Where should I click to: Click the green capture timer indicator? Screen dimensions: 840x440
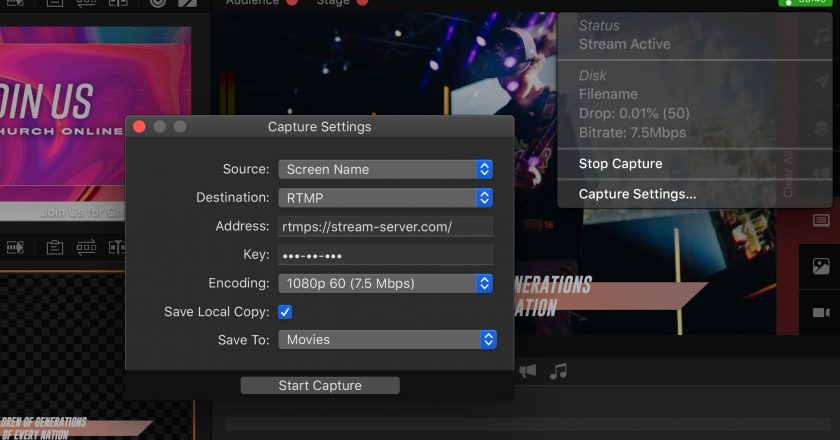coord(805,3)
